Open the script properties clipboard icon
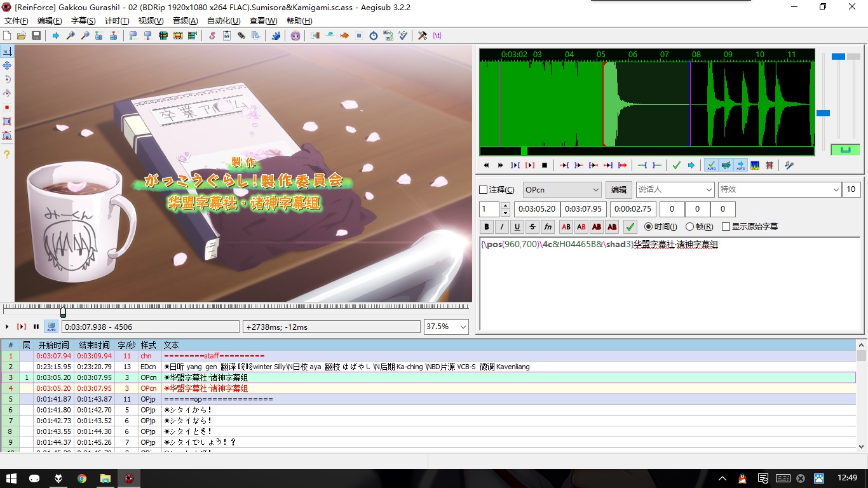Viewport: 868px width, 488px height. (x=227, y=36)
